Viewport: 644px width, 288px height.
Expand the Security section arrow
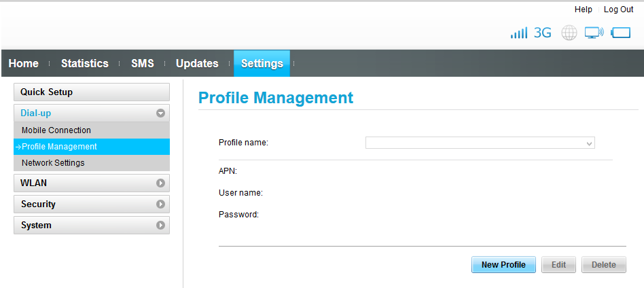(x=160, y=204)
